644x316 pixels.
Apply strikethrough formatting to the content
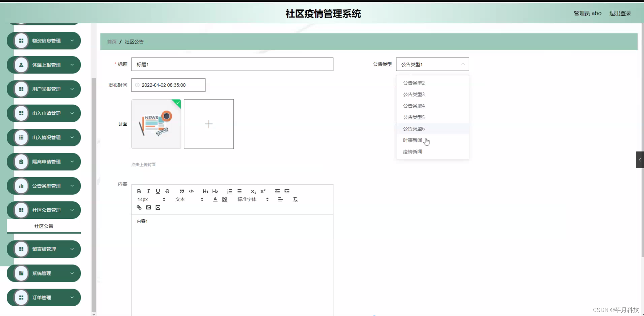click(x=167, y=191)
